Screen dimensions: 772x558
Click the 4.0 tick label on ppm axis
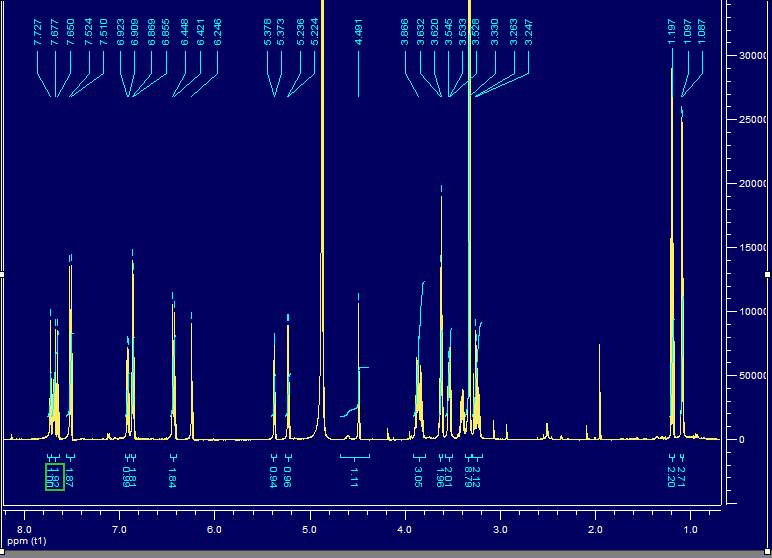click(405, 530)
